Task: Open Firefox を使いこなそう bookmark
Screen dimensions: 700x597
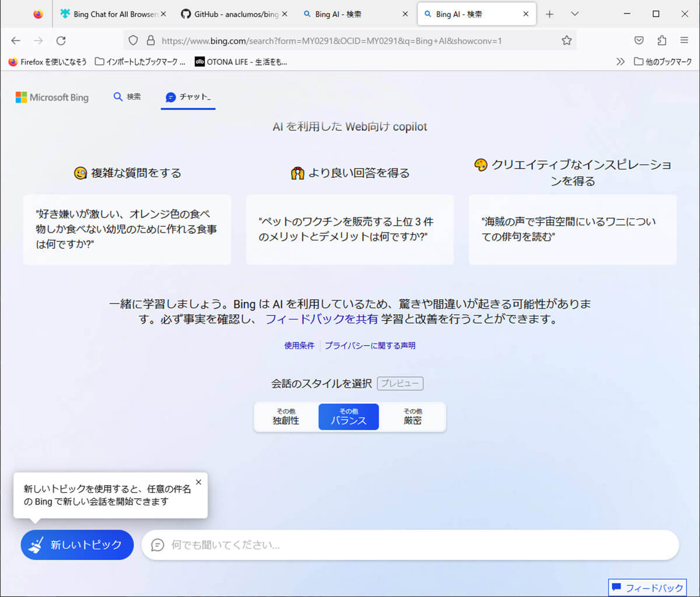Action: pyautogui.click(x=47, y=62)
